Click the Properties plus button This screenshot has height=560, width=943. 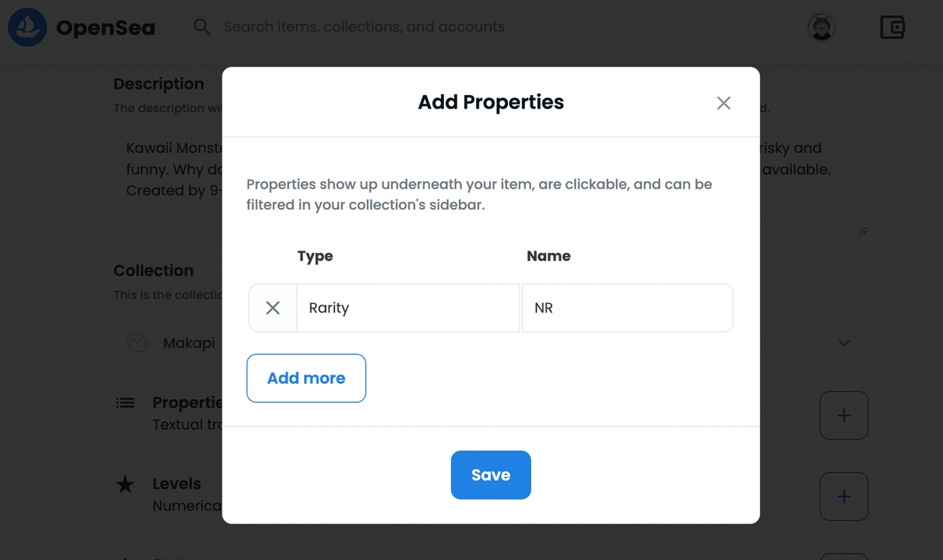point(844,415)
